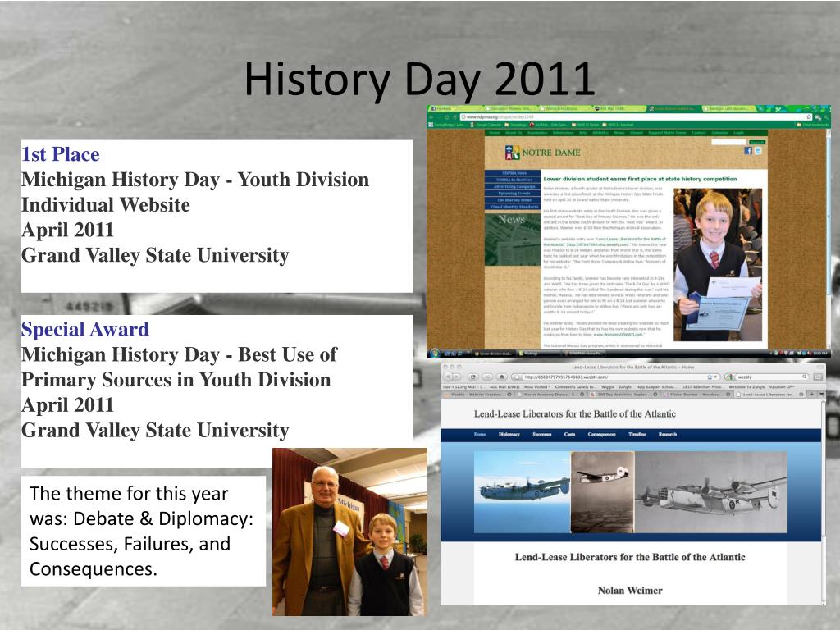Click Upcoming Events sidebar link
Screen dimensions: 840x630
coord(514,194)
